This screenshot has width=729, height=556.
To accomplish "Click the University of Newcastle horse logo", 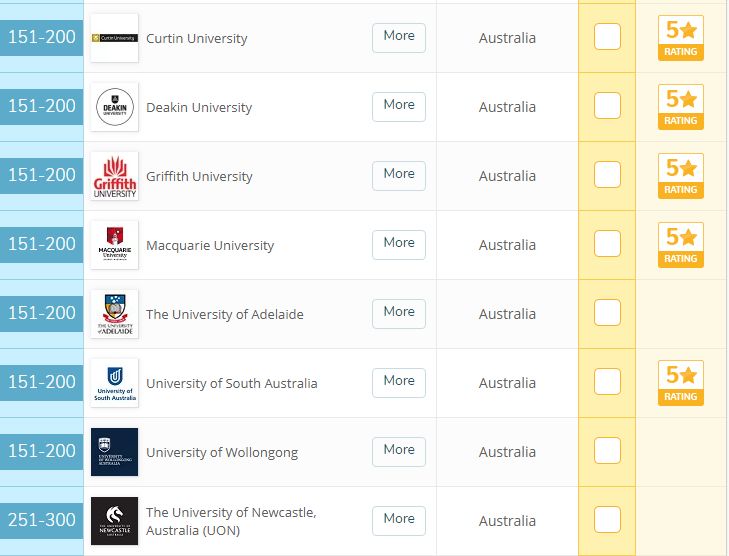I will (x=114, y=521).
